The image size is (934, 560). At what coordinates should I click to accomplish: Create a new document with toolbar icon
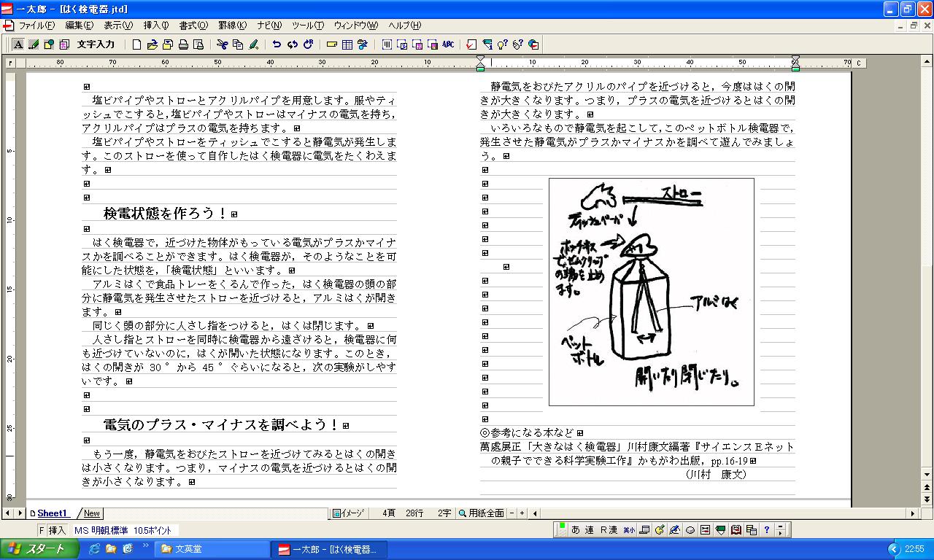pyautogui.click(x=136, y=44)
